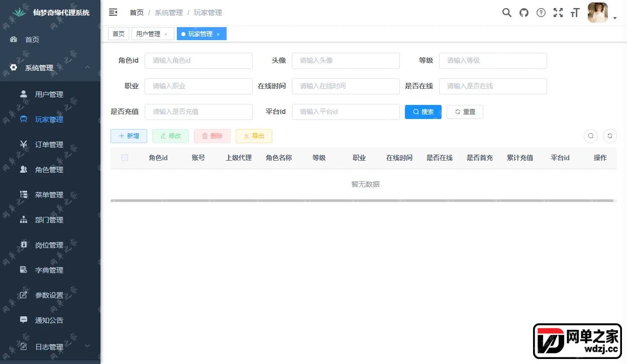The height and width of the screenshot is (364, 627).
Task: Expand the 日志管理 sidebar menu
Action: click(x=50, y=346)
